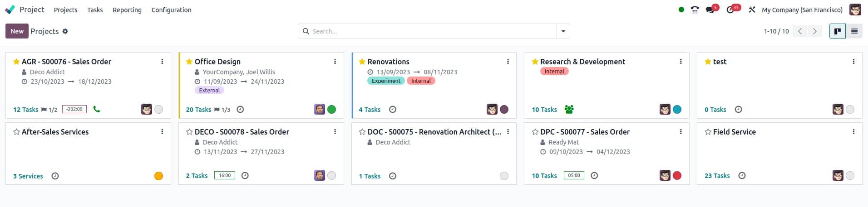
Task: Open the kanban view
Action: pyautogui.click(x=837, y=31)
